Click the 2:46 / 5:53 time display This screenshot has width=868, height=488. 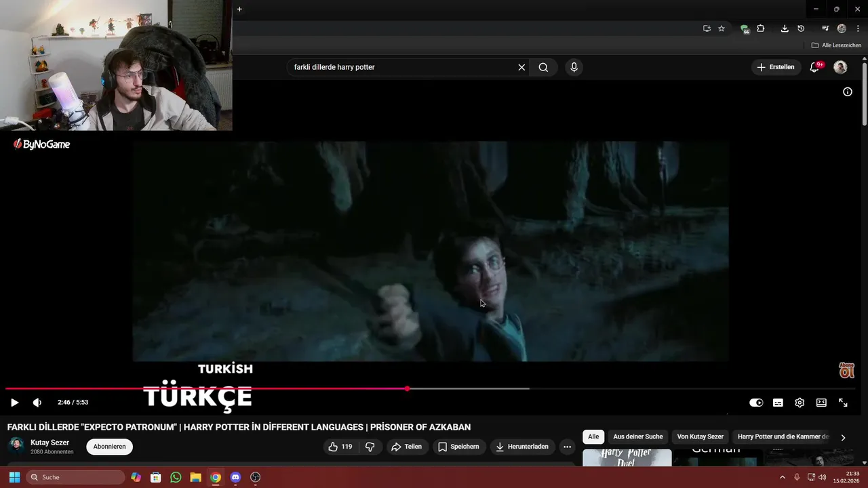73,403
